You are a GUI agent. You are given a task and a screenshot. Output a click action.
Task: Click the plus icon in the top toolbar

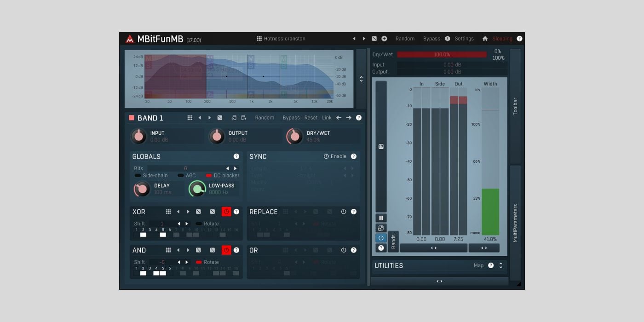click(x=384, y=39)
